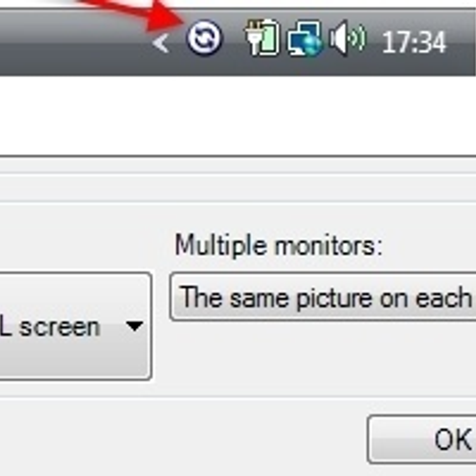476x476 pixels.
Task: Confirm the dialog with the OK button
Action: coord(422,439)
